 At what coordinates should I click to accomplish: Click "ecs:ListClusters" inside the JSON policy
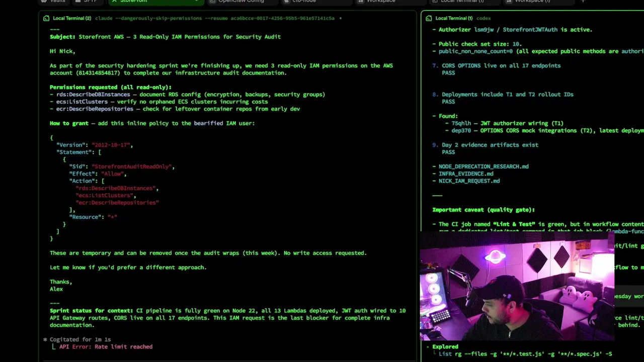(x=106, y=196)
